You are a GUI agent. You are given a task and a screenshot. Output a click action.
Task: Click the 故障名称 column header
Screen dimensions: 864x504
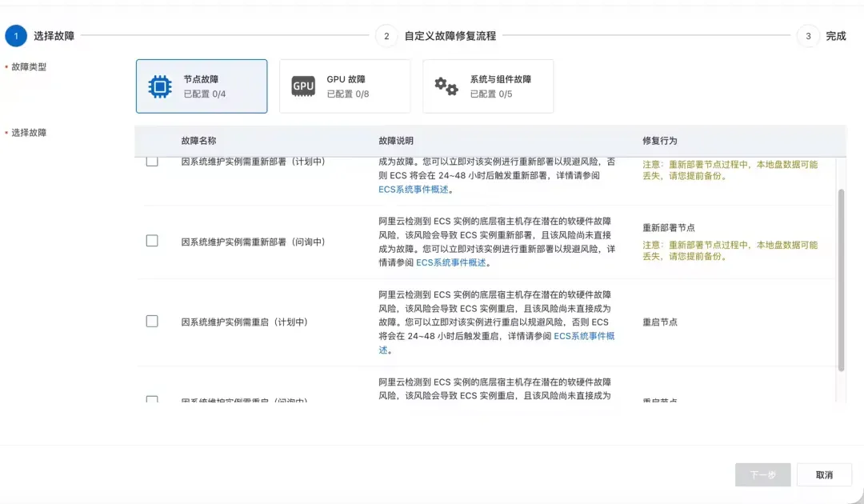click(x=198, y=141)
